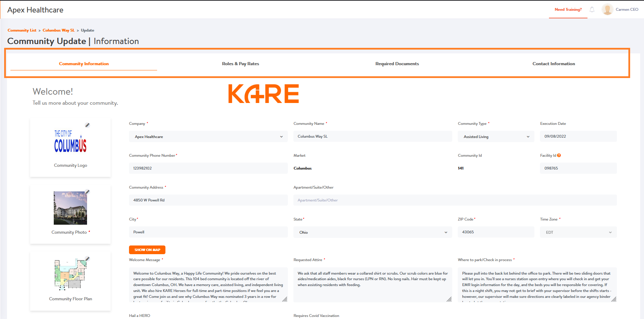The image size is (644, 319).
Task: Edit the Community Floor Plan pencil icon
Action: 87,259
